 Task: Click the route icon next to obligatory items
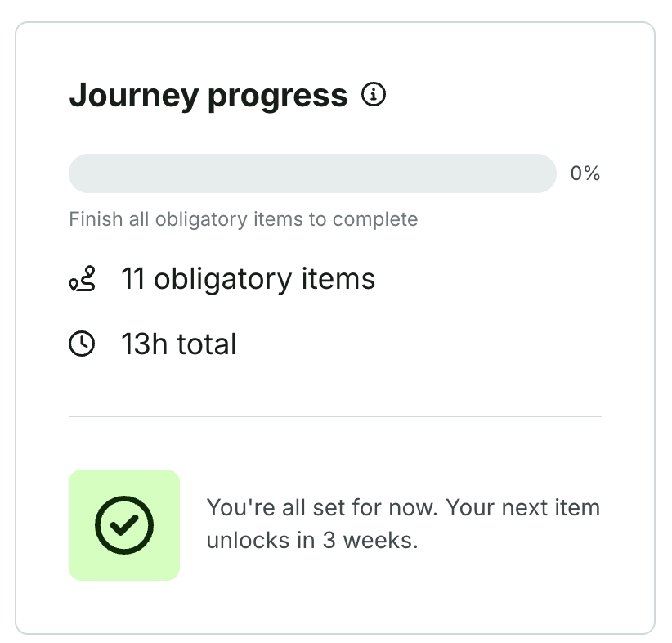[82, 280]
